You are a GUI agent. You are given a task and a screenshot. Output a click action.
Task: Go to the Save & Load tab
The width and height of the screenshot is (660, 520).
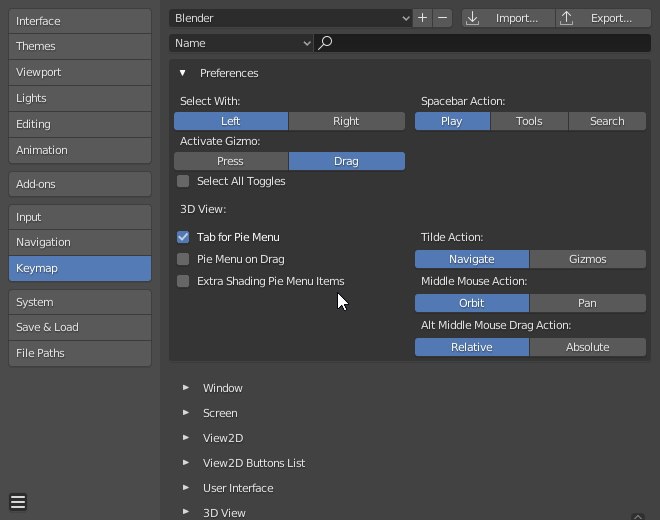coord(80,327)
